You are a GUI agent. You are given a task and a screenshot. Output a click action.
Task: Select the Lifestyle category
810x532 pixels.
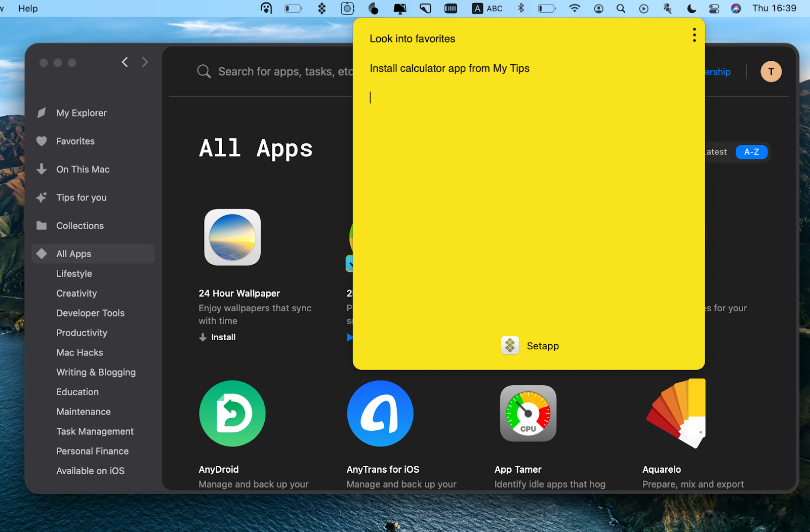[74, 273]
